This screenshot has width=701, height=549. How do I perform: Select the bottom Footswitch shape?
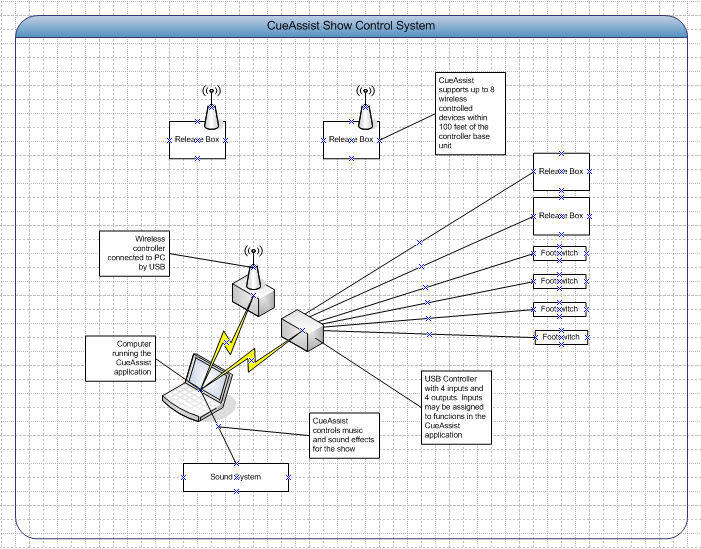[562, 338]
